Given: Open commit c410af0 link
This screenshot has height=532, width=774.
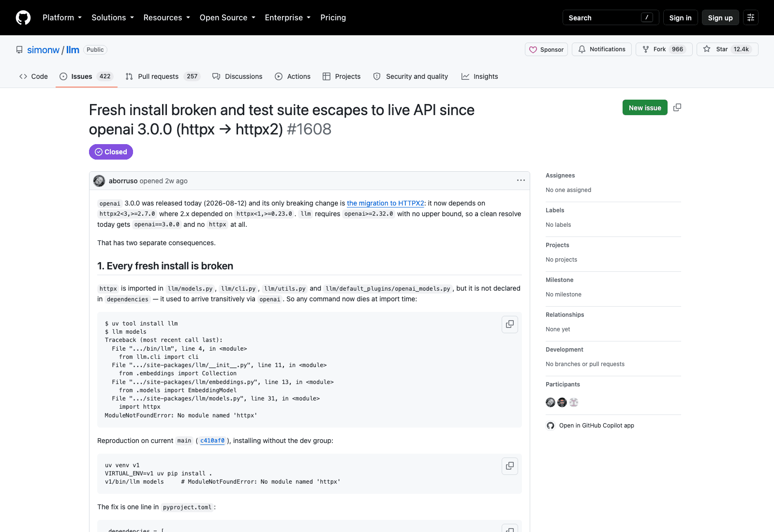Looking at the screenshot, I should [x=212, y=441].
